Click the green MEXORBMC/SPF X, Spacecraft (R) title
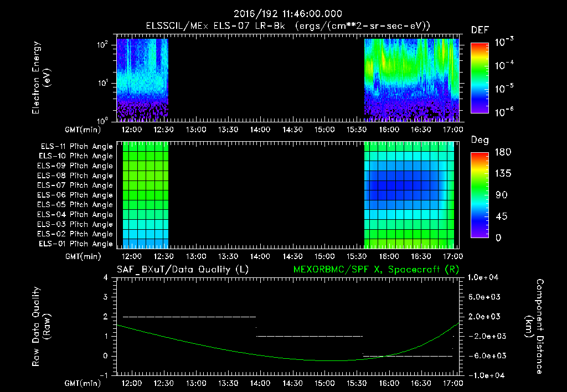This screenshot has height=392, width=567. coord(376,270)
